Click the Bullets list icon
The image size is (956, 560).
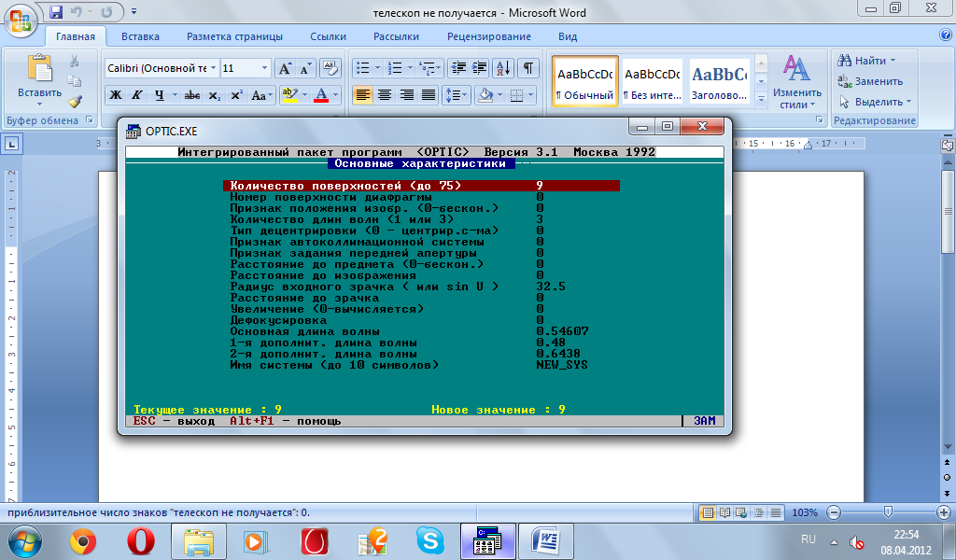click(363, 68)
